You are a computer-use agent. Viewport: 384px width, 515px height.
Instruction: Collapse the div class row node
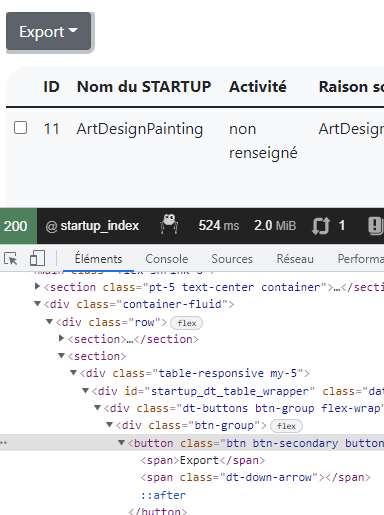click(49, 321)
